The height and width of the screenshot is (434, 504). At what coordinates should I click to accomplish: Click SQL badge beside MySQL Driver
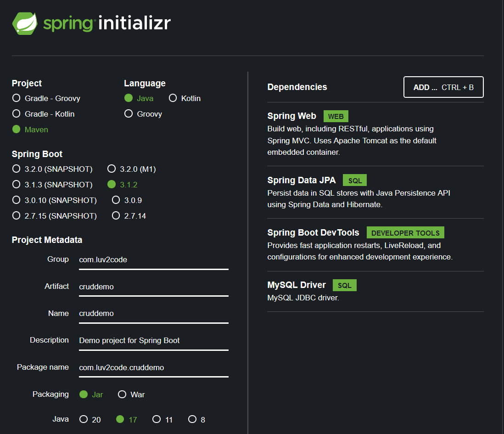(x=345, y=286)
